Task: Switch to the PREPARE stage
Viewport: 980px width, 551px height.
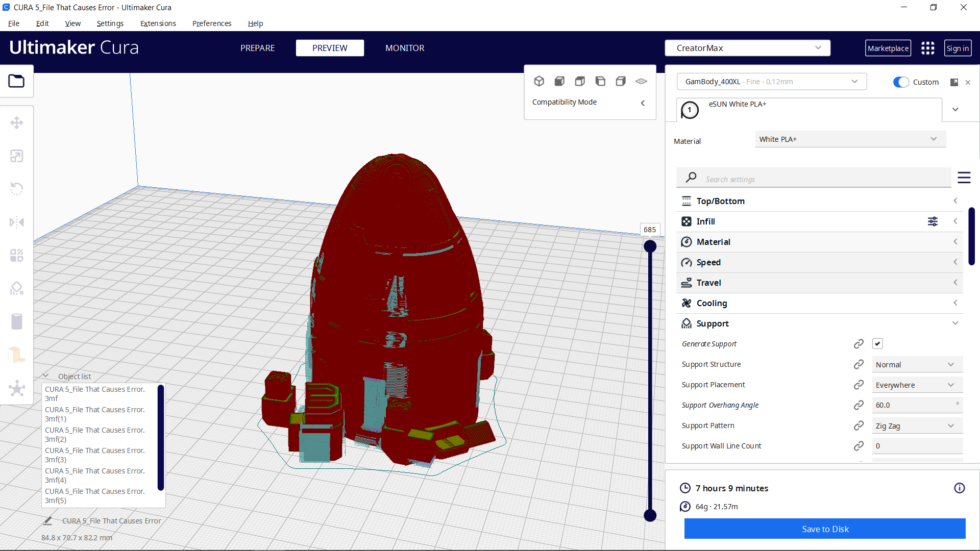Action: point(257,48)
